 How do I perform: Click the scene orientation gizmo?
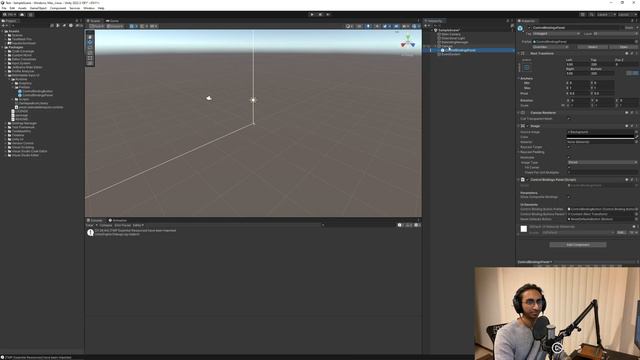tap(407, 42)
